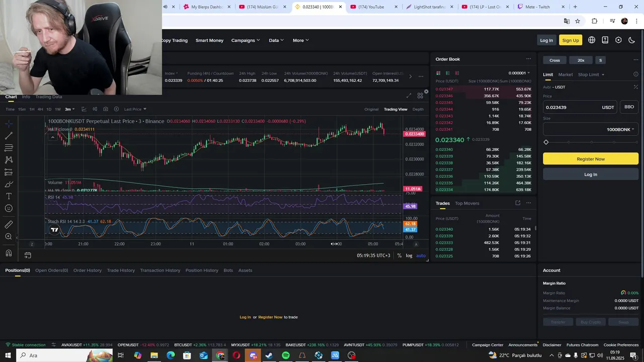
Task: Expand chart to fullscreen
Action: point(409,96)
